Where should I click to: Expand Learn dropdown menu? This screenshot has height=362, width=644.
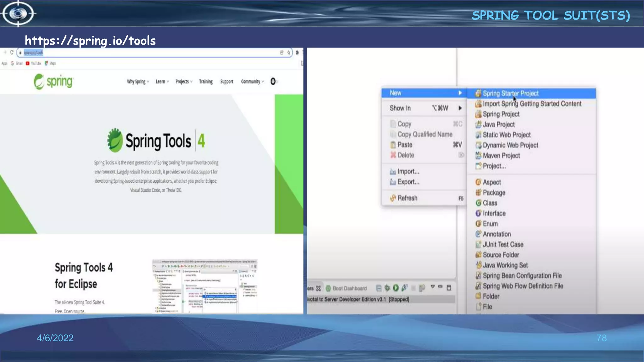coord(162,82)
